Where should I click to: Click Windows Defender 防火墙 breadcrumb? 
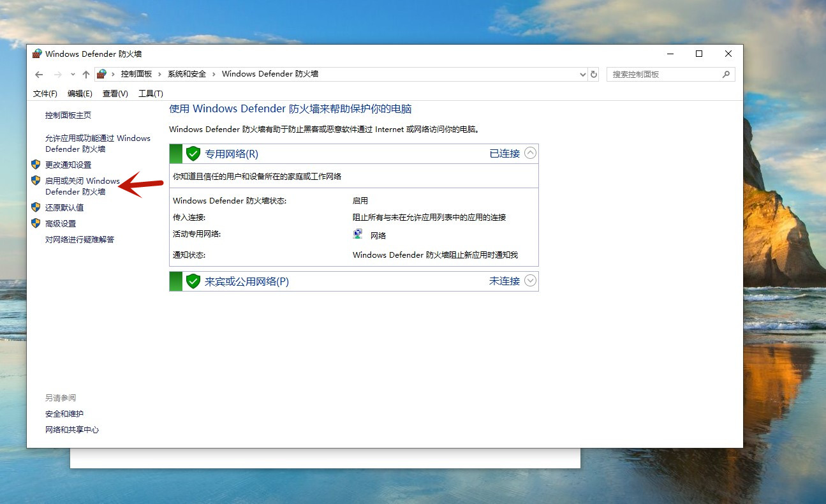[270, 74]
